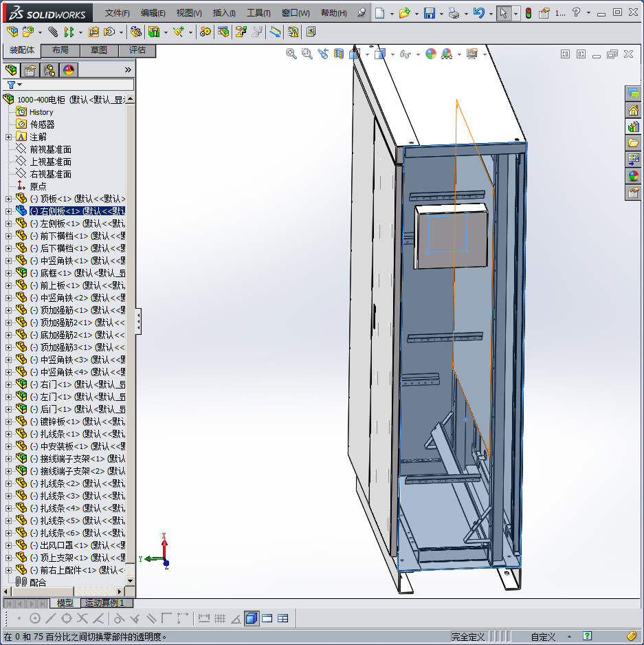
Task: Switch to the 评估 tab
Action: [x=137, y=50]
